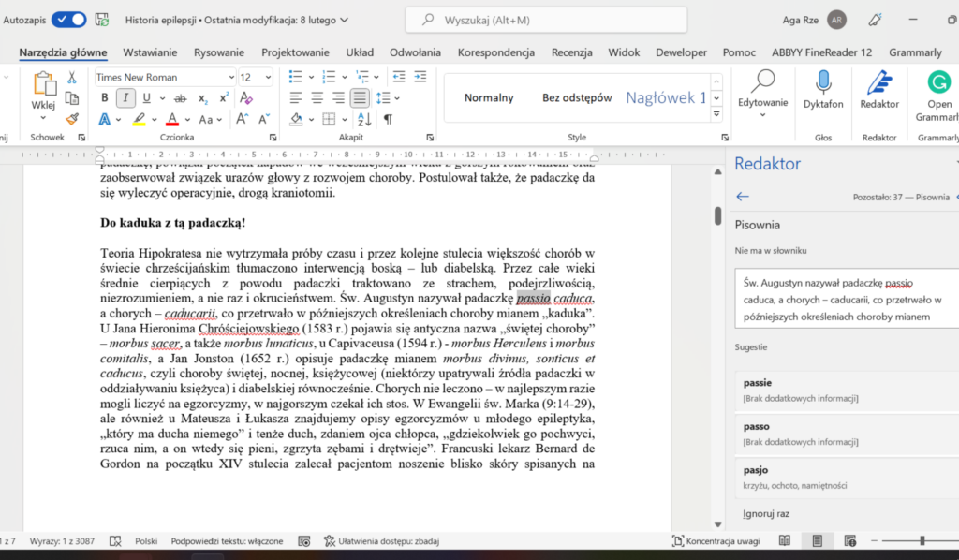The width and height of the screenshot is (959, 560).
Task: Toggle bold formatting
Action: click(x=104, y=98)
